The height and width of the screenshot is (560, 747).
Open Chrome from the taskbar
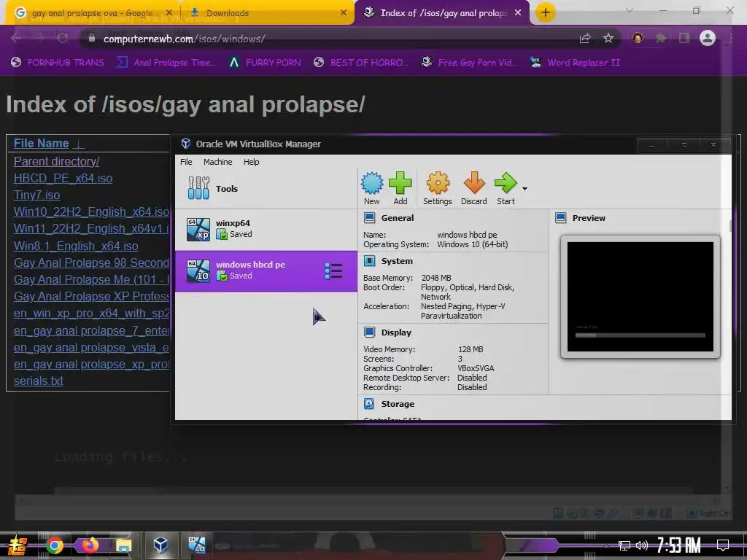[x=54, y=545]
